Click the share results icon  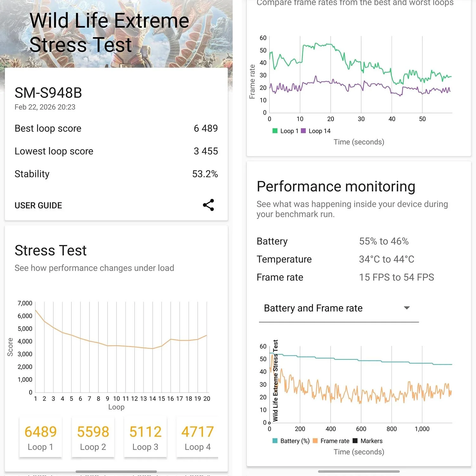coord(208,205)
